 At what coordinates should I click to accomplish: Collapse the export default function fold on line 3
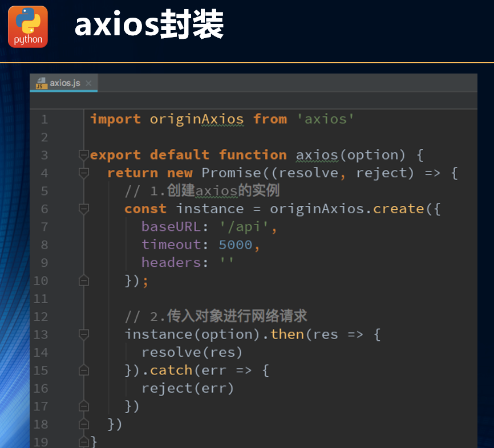[x=84, y=155]
